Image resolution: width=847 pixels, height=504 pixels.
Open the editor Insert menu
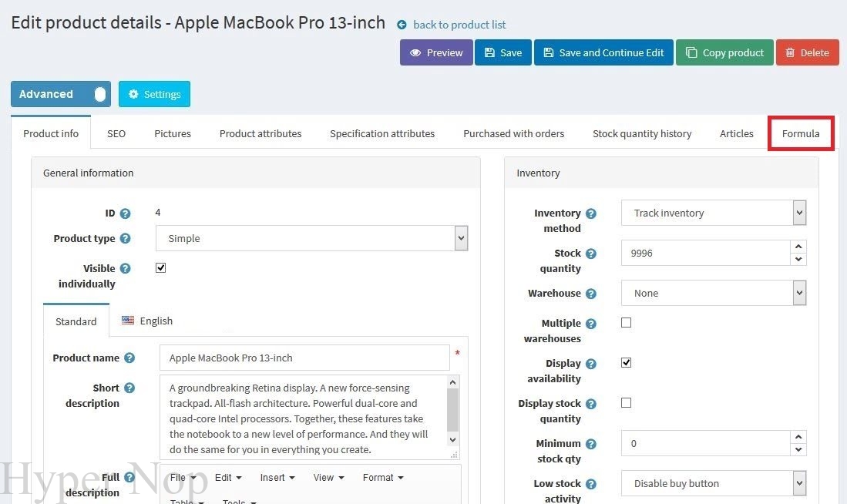[x=277, y=478]
